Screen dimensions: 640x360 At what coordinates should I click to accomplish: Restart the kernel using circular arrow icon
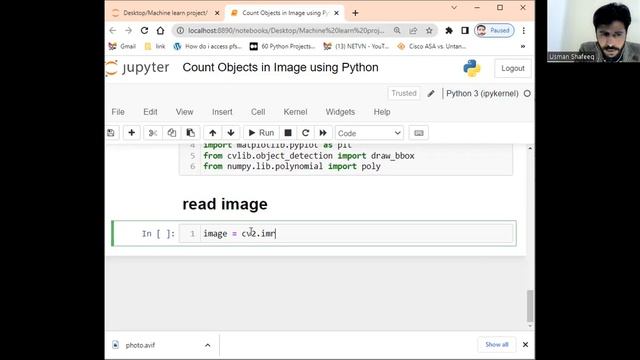tap(305, 133)
